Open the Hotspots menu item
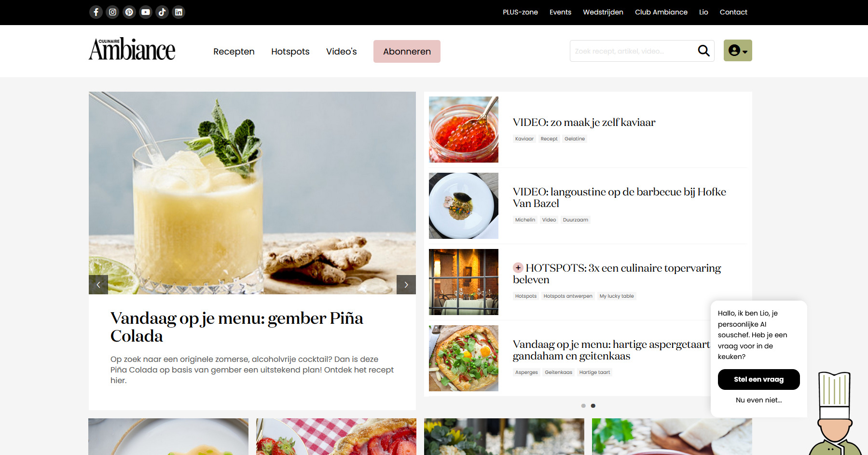The image size is (868, 455). 290,52
